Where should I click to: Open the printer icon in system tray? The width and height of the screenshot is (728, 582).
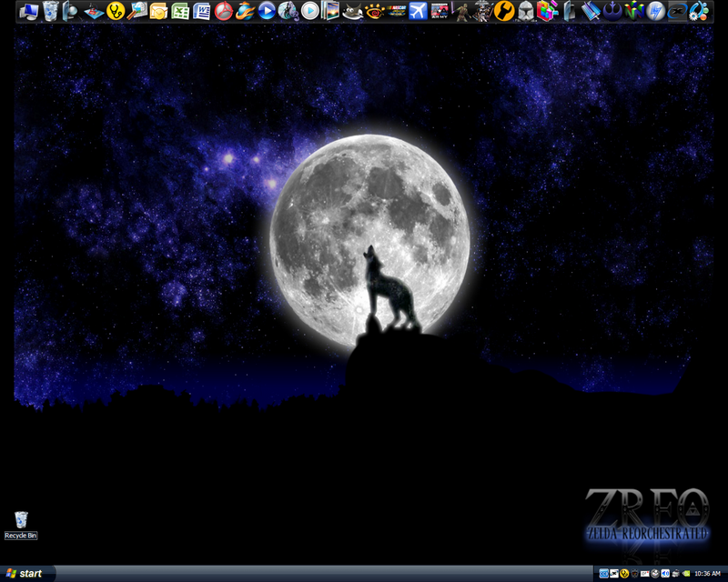pyautogui.click(x=675, y=574)
